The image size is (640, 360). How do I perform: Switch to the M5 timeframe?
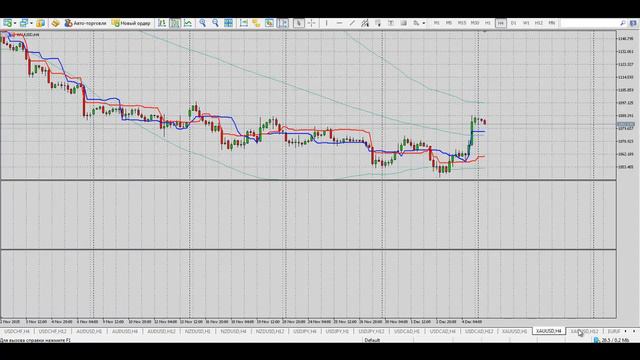449,23
